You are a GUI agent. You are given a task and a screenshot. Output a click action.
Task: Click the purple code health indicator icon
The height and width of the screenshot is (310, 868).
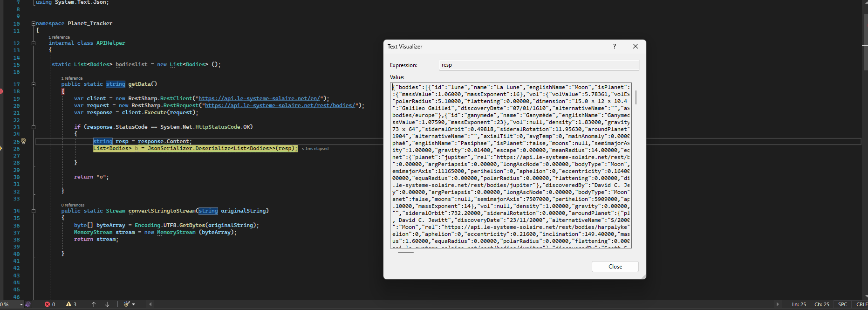click(28, 304)
